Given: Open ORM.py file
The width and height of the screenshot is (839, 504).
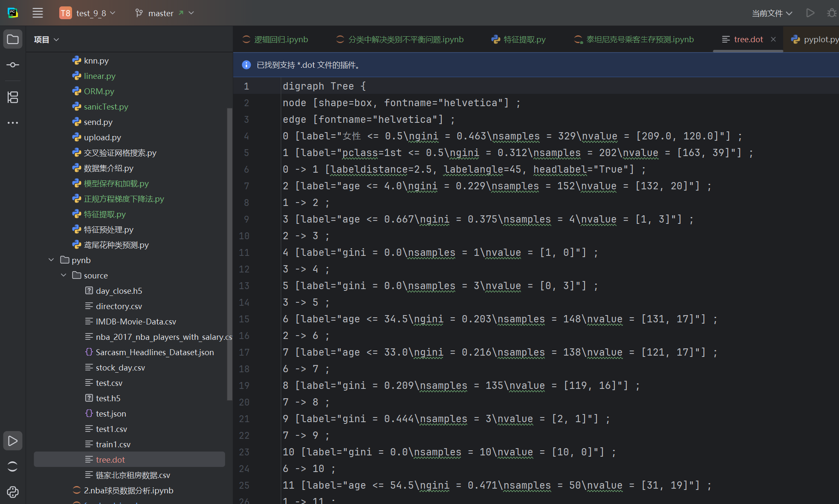Looking at the screenshot, I should [x=99, y=91].
